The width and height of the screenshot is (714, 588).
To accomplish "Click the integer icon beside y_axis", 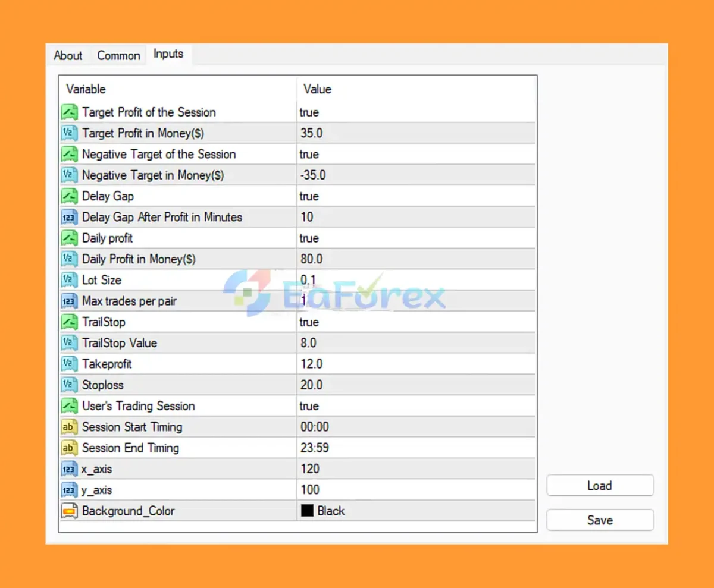I will click(x=70, y=490).
